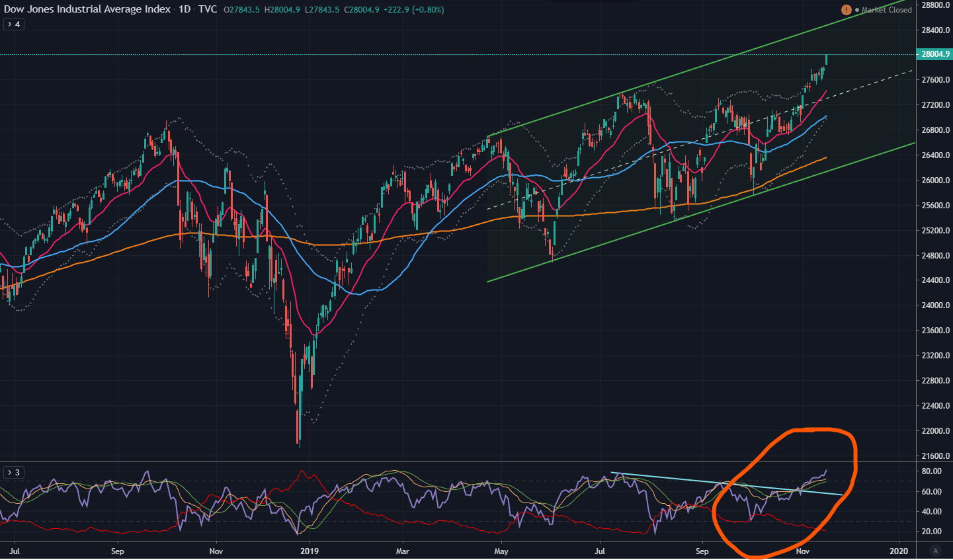Expand the collapsed legend showing 4 indicators
This screenshot has width=953, height=560.
13,24
